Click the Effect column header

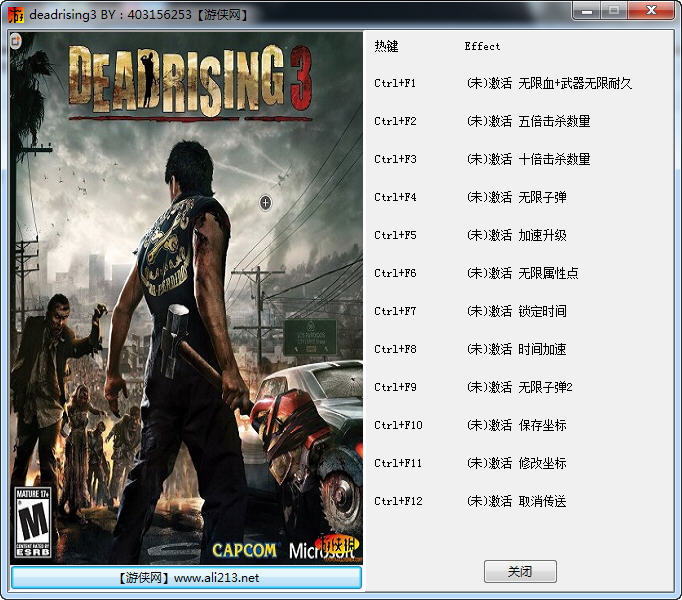(x=482, y=46)
